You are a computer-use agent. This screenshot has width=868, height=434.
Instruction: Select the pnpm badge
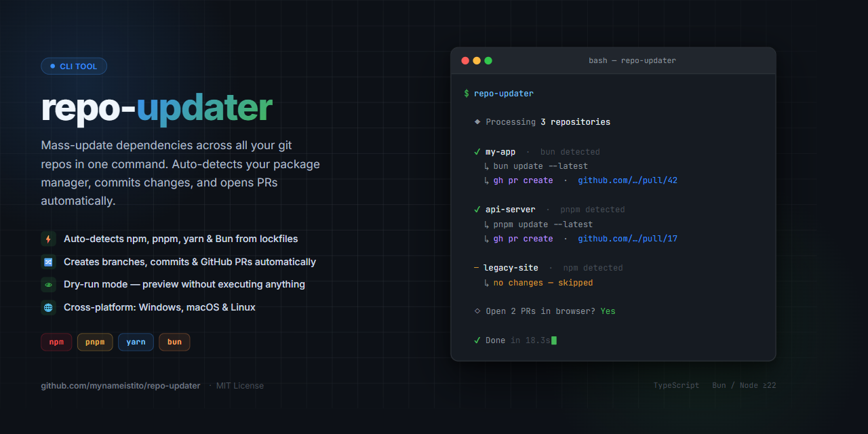[95, 342]
